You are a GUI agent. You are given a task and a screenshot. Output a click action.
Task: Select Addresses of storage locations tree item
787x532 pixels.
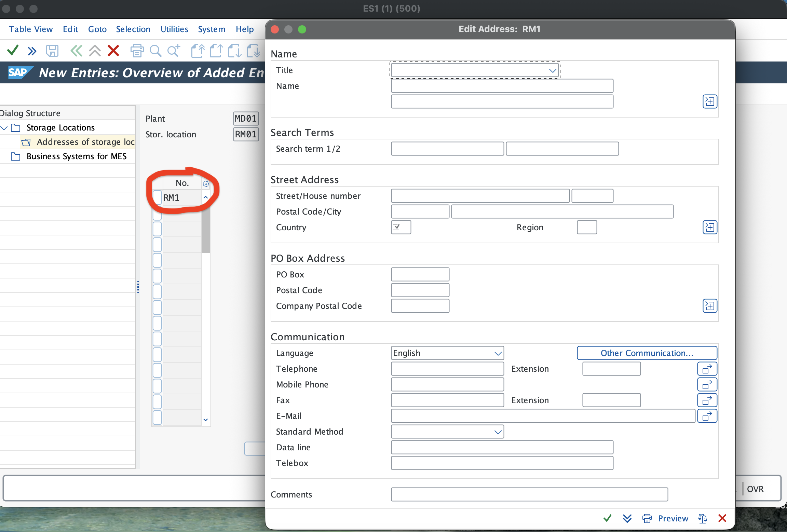[x=85, y=142]
